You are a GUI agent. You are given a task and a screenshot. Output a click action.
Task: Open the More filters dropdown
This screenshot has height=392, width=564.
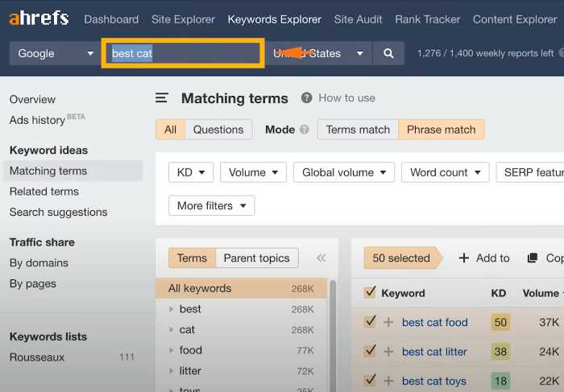click(x=211, y=205)
